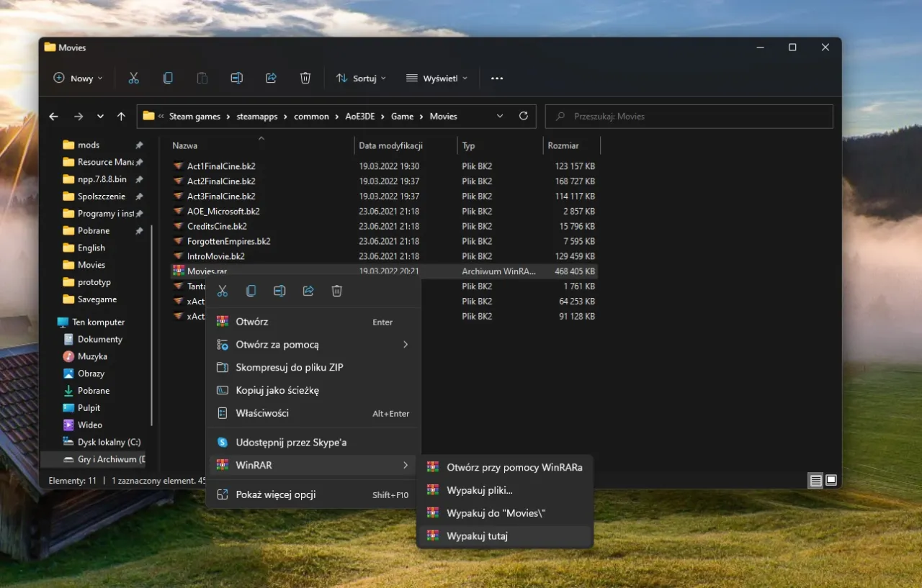
Task: Click the Przeszukaj: Movies search field
Action: [688, 117]
